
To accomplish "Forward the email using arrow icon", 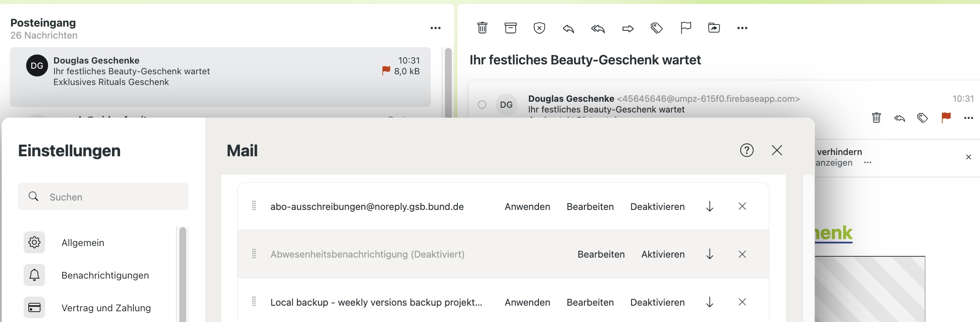I will coord(628,28).
